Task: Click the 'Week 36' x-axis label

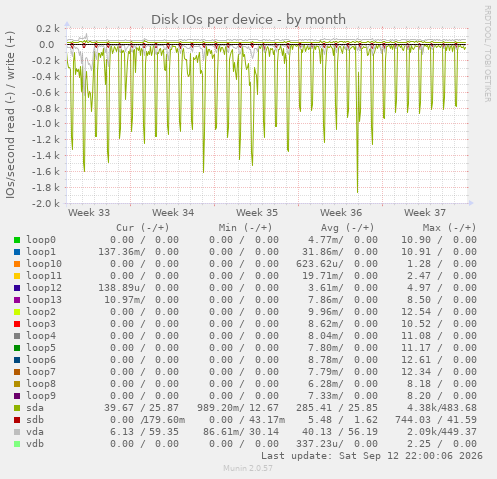Action: (x=341, y=213)
